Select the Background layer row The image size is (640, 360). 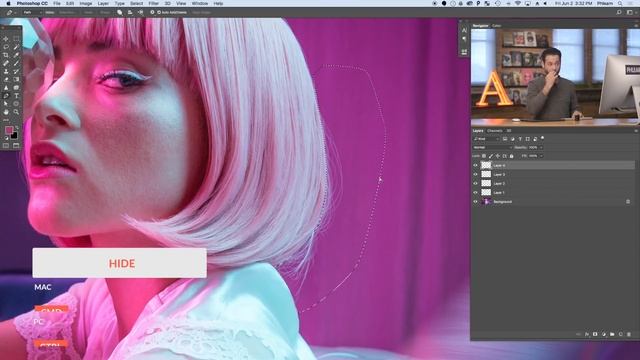coord(553,201)
